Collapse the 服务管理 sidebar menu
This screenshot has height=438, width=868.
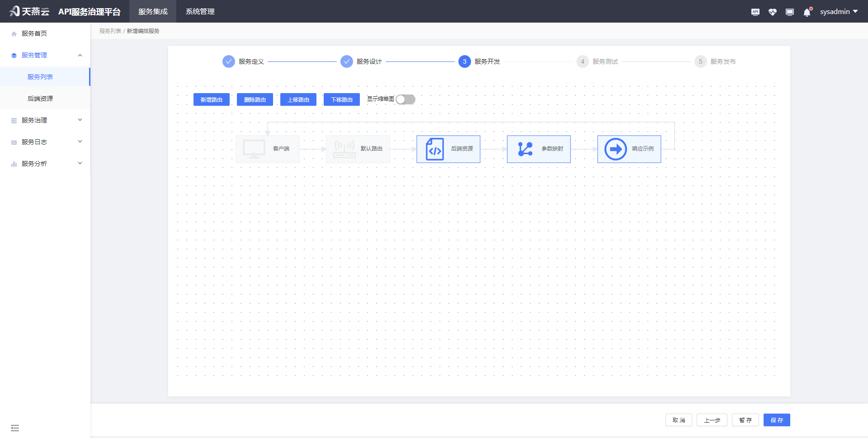[x=45, y=55]
